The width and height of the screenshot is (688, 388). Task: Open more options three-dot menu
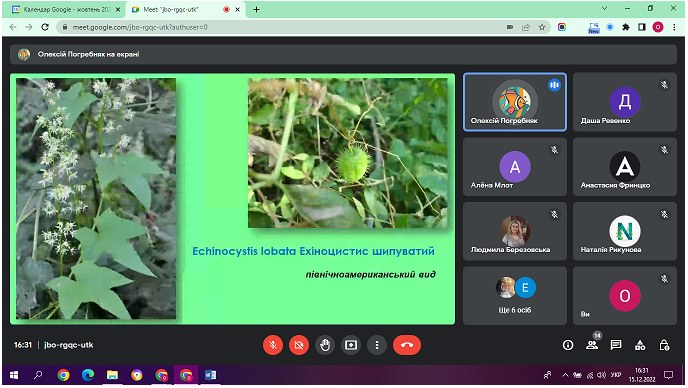[376, 345]
